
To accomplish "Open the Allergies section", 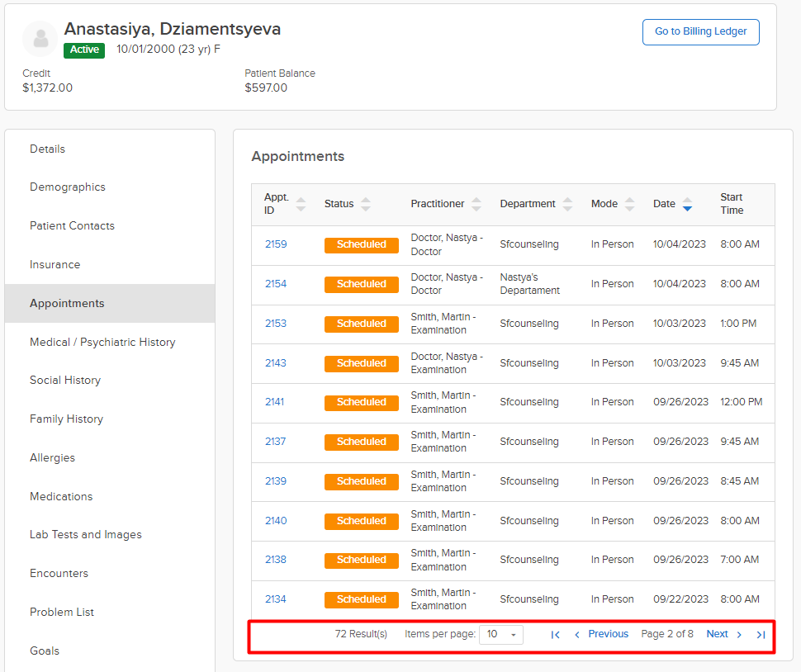I will point(52,458).
